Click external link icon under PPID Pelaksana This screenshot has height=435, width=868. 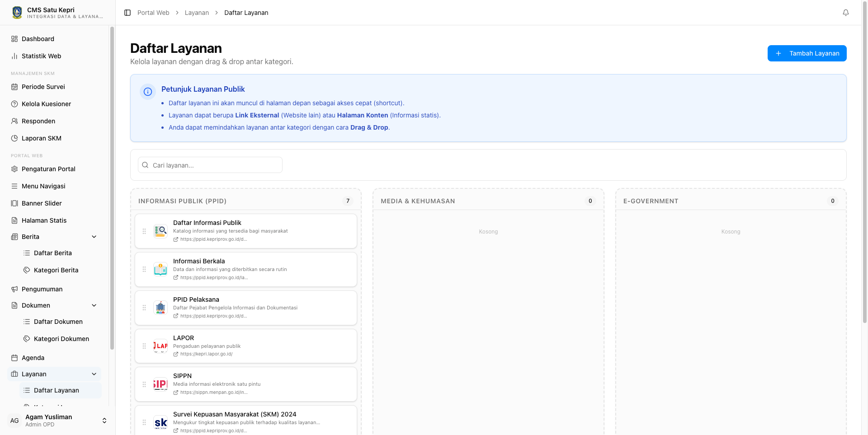[x=176, y=316]
